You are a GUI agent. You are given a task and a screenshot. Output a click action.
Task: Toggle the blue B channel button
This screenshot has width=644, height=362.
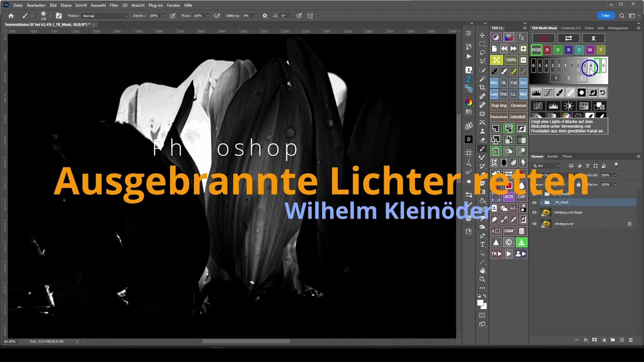(x=569, y=50)
